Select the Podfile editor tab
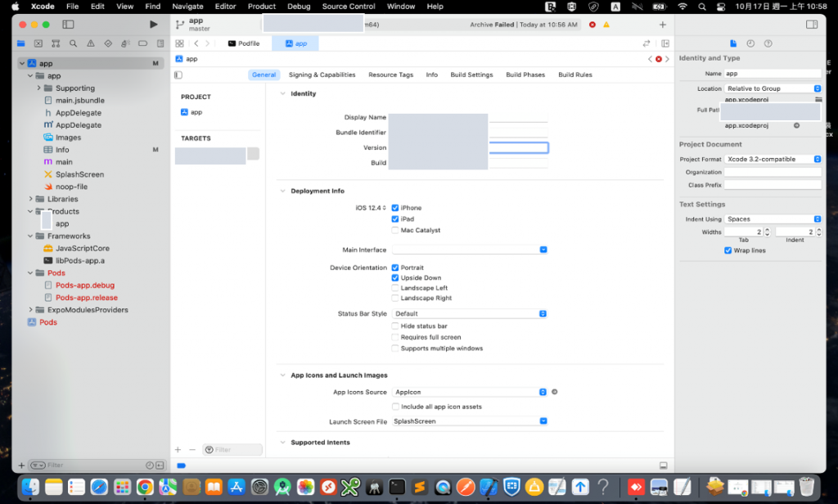This screenshot has height=504, width=838. [x=244, y=43]
